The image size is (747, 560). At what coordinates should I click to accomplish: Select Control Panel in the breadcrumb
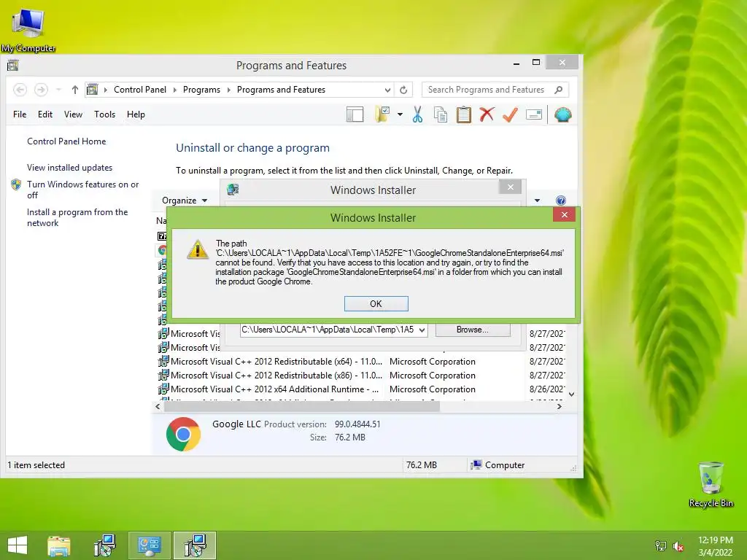(x=140, y=90)
